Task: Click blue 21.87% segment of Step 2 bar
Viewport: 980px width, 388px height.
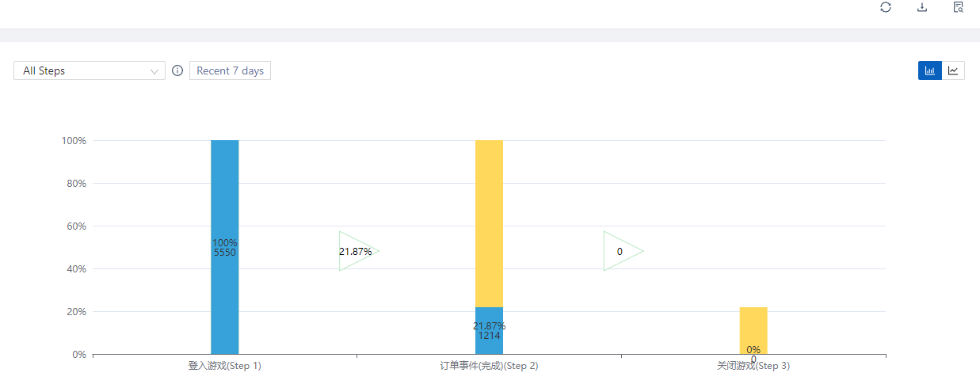Action: pos(489,330)
